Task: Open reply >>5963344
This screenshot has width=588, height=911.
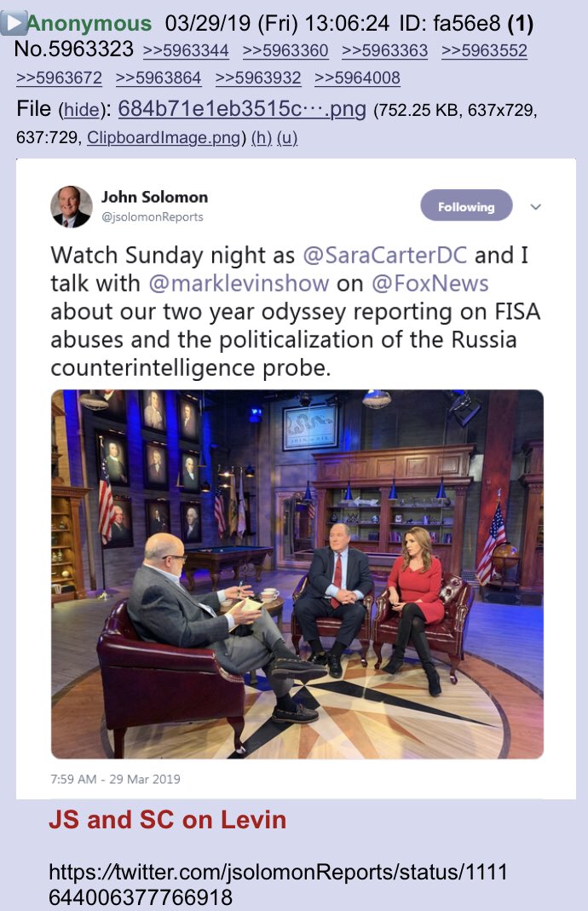Action: [186, 50]
